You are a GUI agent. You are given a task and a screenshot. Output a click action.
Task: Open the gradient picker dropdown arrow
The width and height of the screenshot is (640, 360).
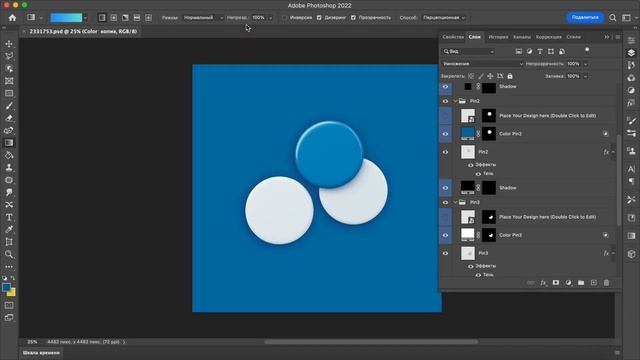pos(85,18)
